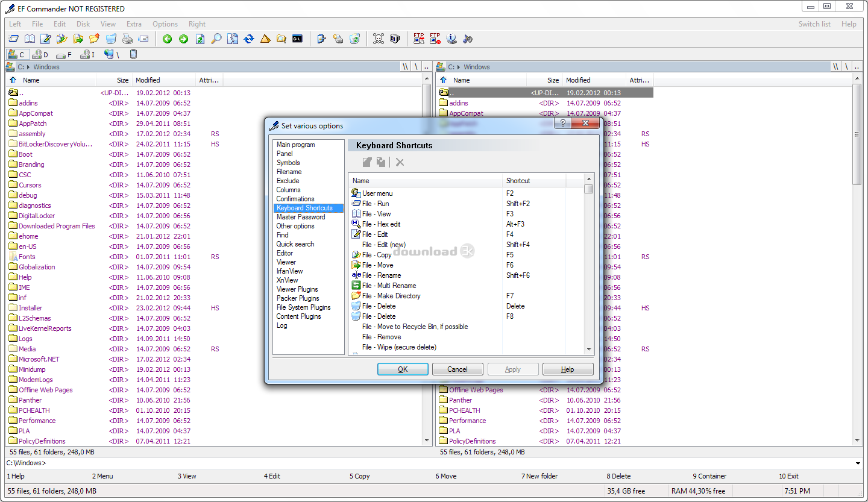The image size is (868, 502).
Task: Click the music note speaker toolbar icon
Action: [468, 39]
